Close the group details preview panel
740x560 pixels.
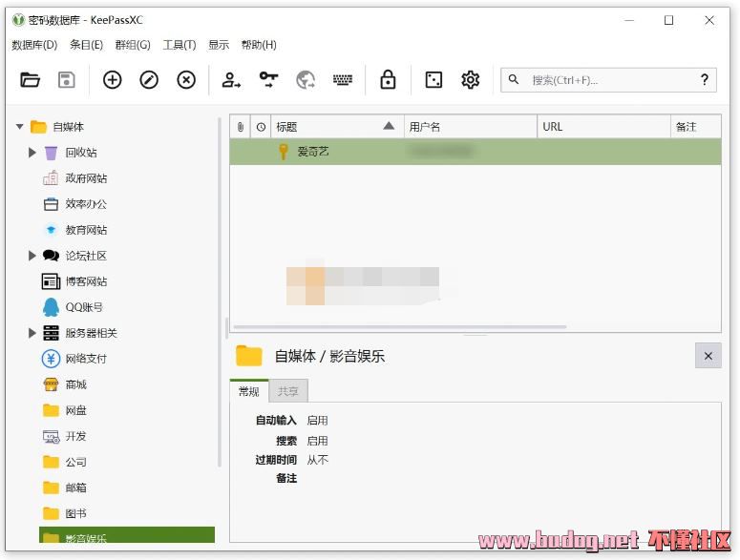(x=708, y=356)
